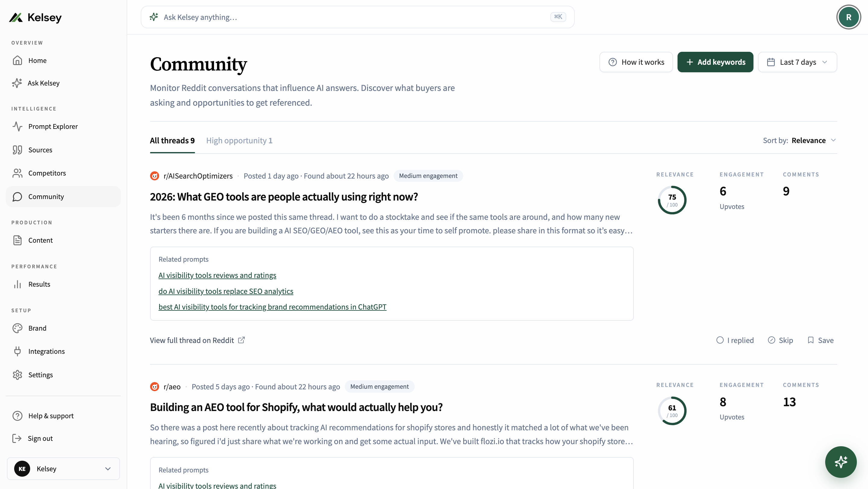
Task: Click the 9 comments count
Action: coord(786,192)
